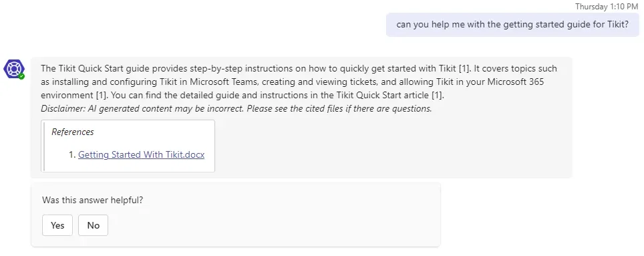
Task: Click citation [1] after 'Quick Start article'
Action: tap(436, 96)
